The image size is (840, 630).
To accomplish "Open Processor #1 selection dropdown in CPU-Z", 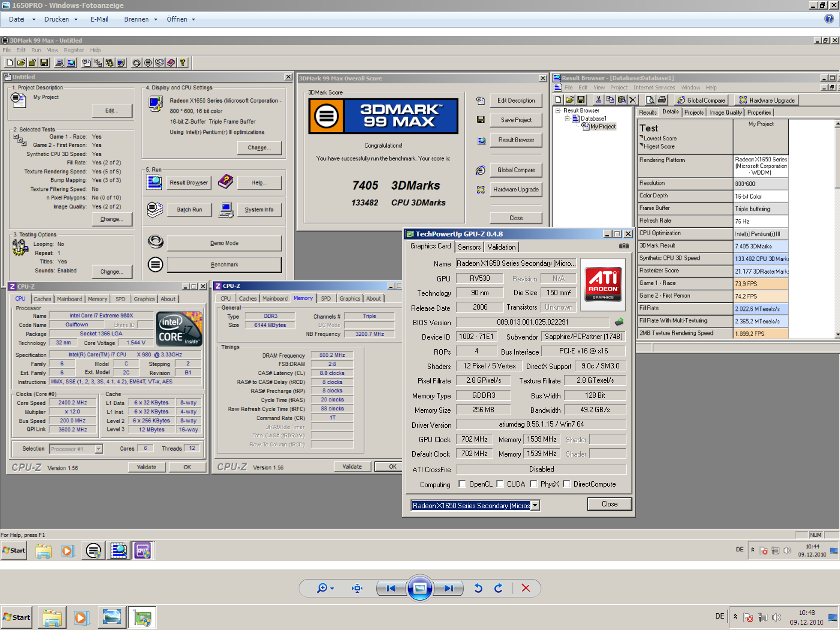I will coord(99,449).
